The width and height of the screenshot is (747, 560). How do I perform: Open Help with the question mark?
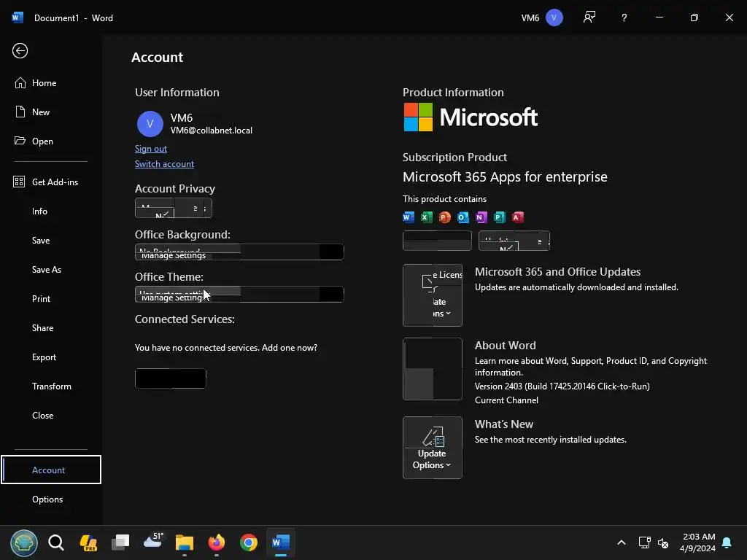[x=624, y=17]
